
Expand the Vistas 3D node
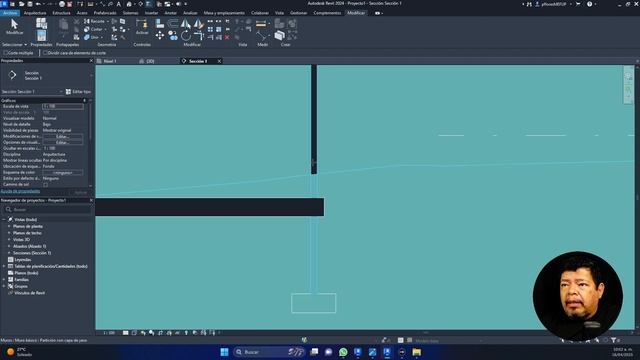tap(9, 240)
